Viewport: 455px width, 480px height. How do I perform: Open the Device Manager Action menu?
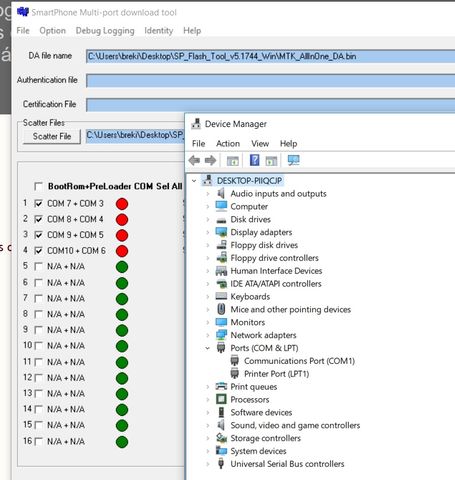(228, 144)
